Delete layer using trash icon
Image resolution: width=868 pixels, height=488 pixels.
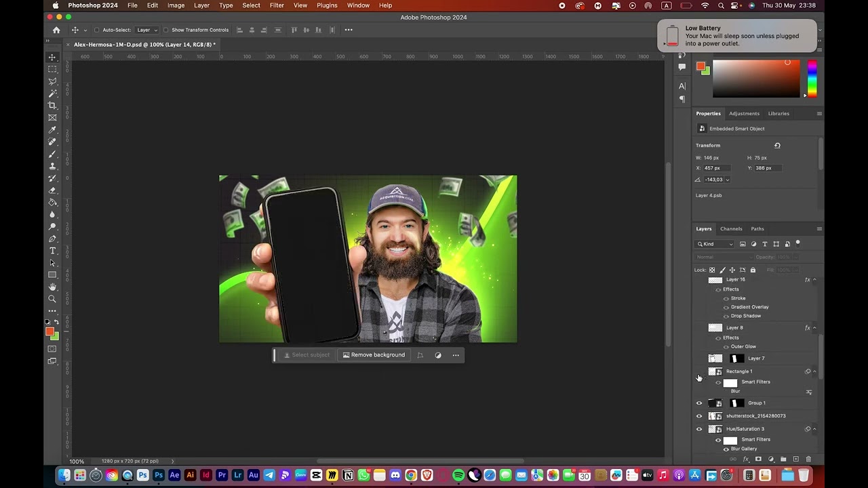click(x=808, y=460)
